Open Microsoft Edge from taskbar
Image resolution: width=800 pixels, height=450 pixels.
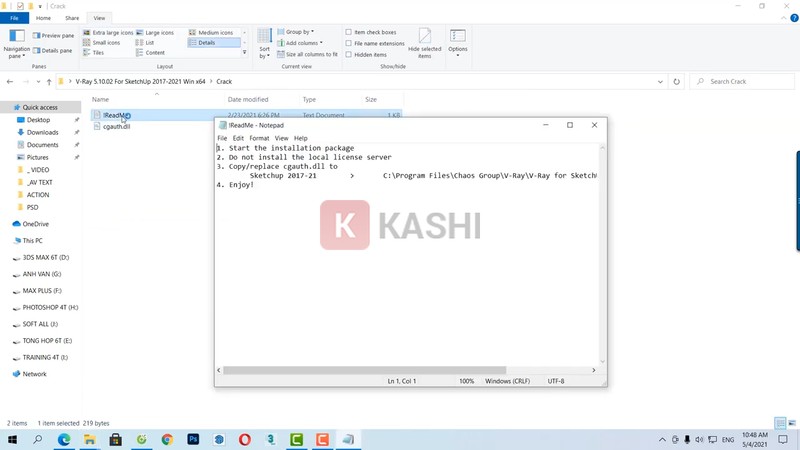pos(64,439)
